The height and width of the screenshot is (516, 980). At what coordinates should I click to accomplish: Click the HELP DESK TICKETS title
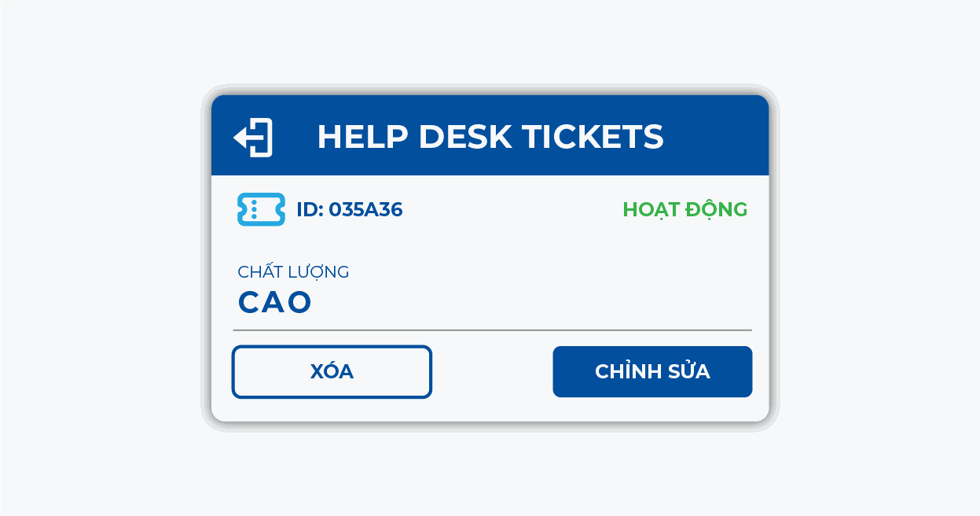[x=490, y=137]
